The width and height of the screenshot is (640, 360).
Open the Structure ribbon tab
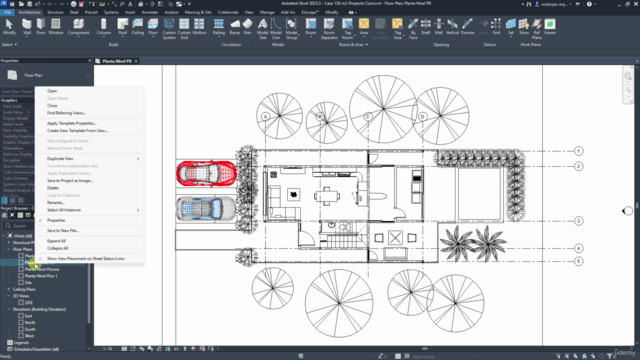coord(55,12)
